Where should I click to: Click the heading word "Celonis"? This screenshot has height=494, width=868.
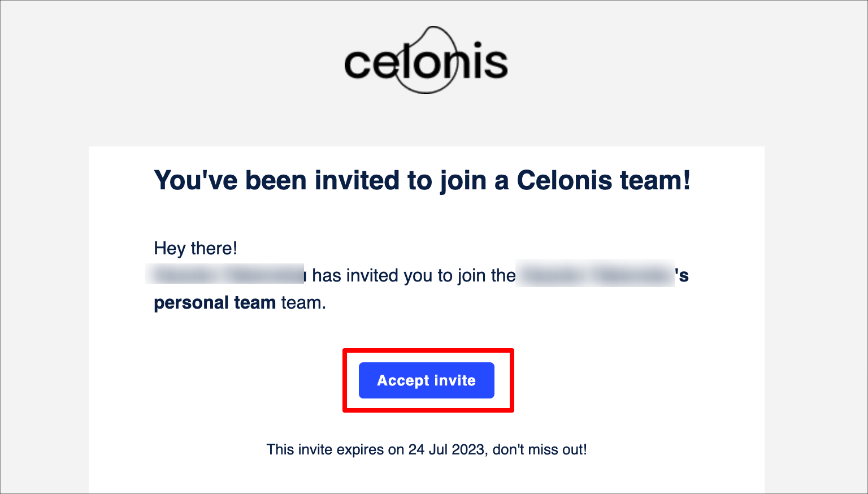[565, 180]
